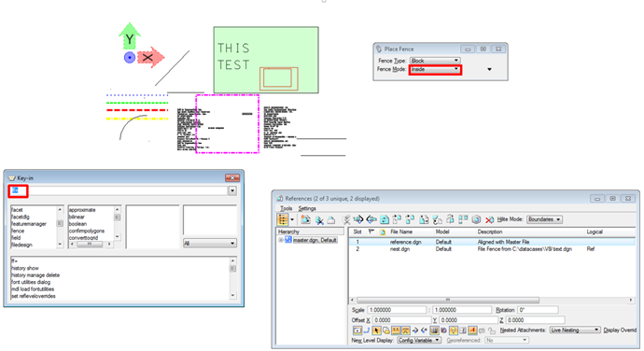Click the Set Reference Front Clip arrow icon
The width and height of the screenshot is (644, 351).
(x=371, y=219)
